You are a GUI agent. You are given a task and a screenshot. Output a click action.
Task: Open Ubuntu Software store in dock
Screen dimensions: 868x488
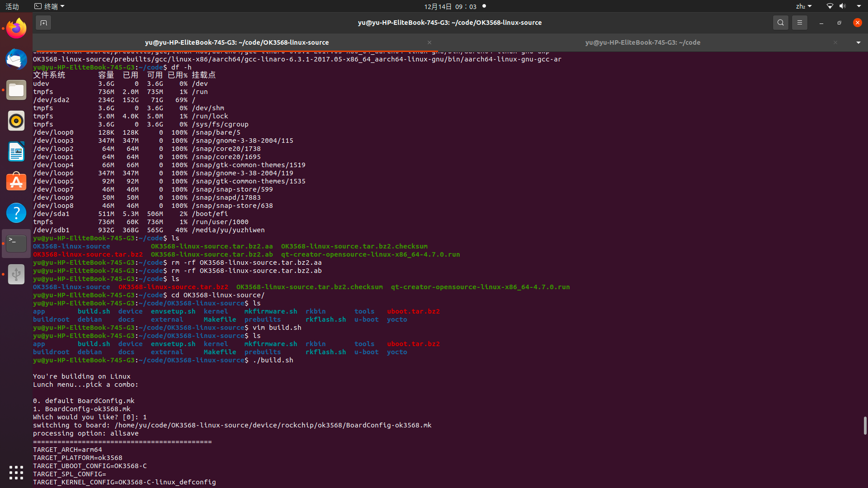16,182
